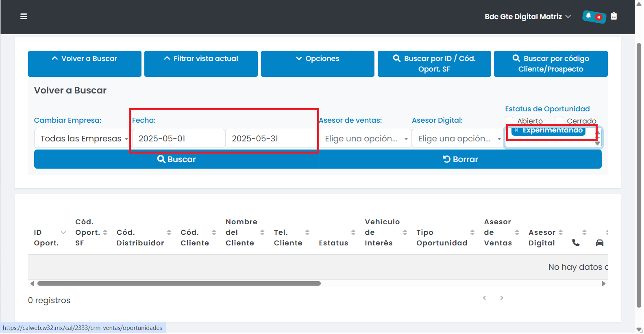Click the clipboard icon in header
Image resolution: width=644 pixels, height=334 pixels.
pyautogui.click(x=614, y=16)
